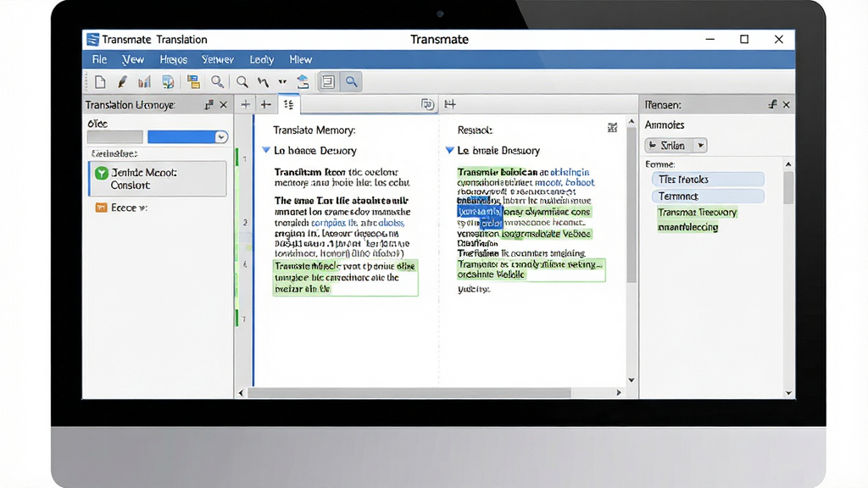This screenshot has width=868, height=488.
Task: Click the grid icon in Resaoic header
Action: click(x=612, y=128)
